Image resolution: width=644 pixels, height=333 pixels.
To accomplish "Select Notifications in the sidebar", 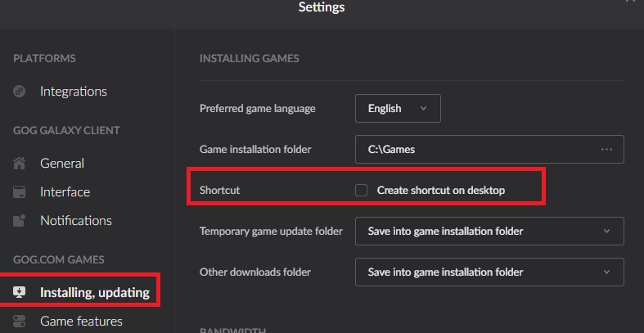I will click(x=76, y=220).
